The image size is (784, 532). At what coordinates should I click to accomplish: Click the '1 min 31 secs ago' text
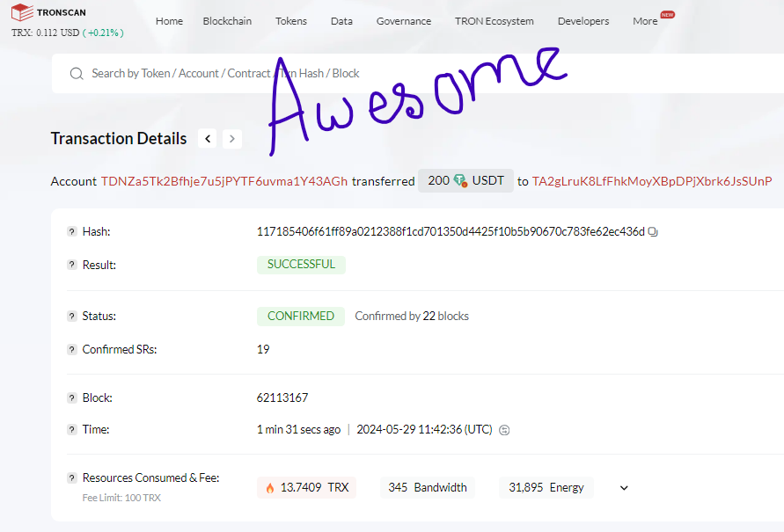pos(298,430)
